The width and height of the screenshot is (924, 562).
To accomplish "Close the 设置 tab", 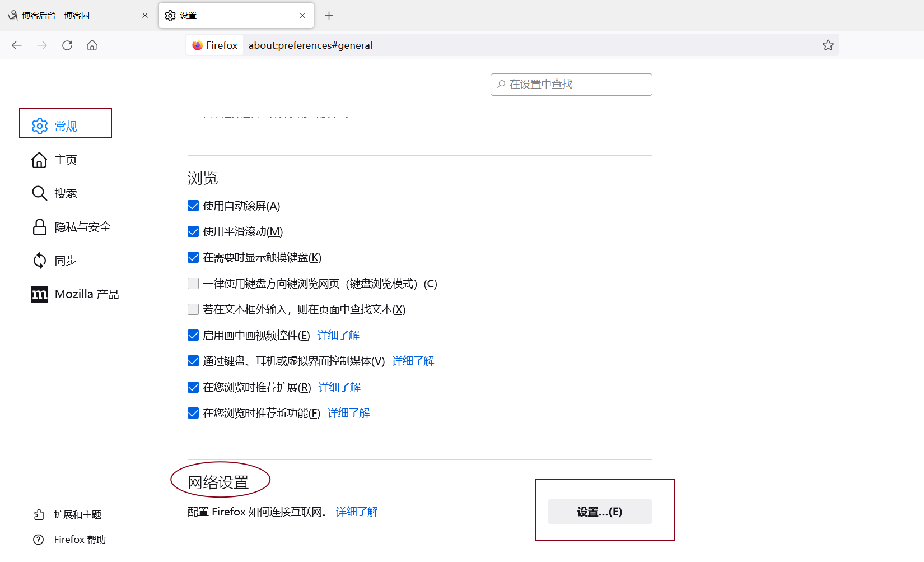I will 302,16.
